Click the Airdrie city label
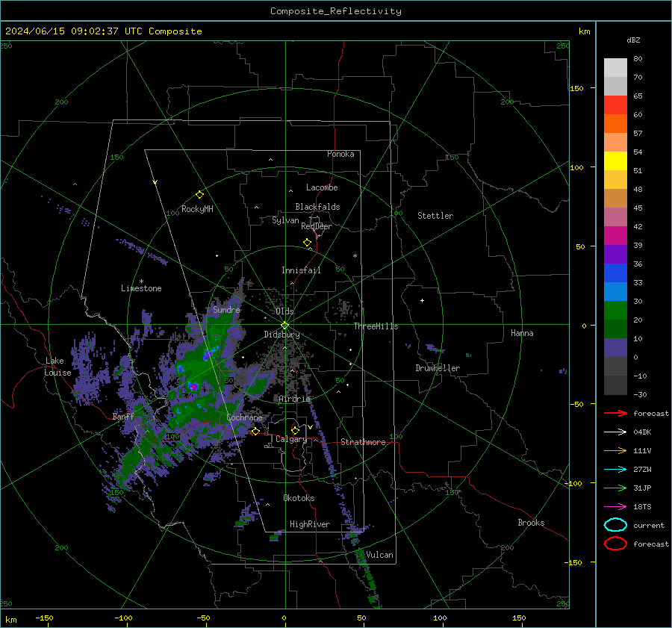This screenshot has width=672, height=628. pyautogui.click(x=294, y=399)
